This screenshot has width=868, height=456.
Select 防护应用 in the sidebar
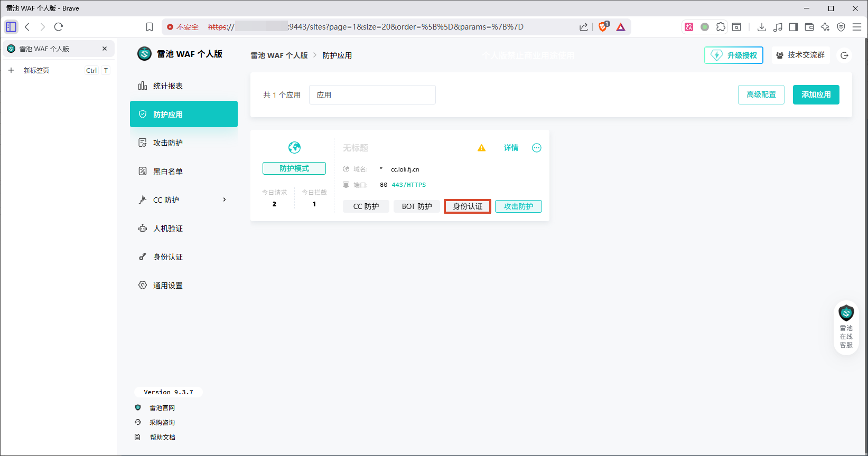coord(184,114)
